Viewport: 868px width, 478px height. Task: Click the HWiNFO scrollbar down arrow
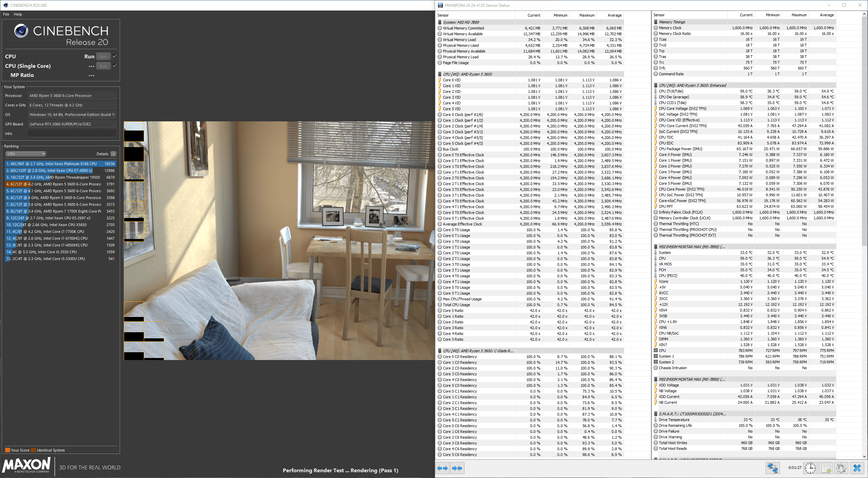click(x=864, y=456)
